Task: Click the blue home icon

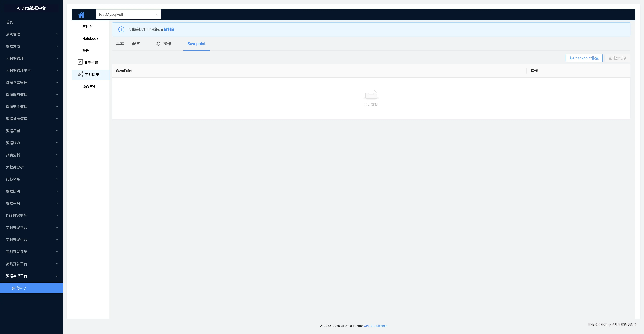Action: click(x=81, y=15)
